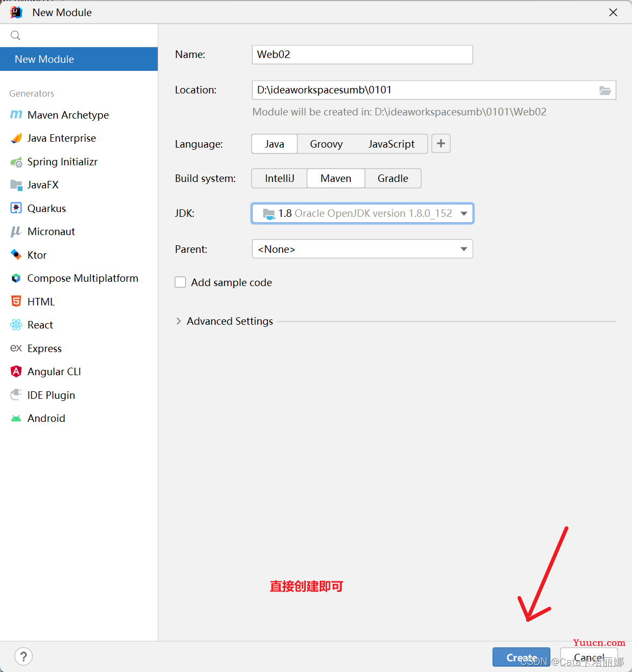Viewport: 632px width, 672px height.
Task: Click the Compose Multiplatform icon
Action: click(x=16, y=278)
